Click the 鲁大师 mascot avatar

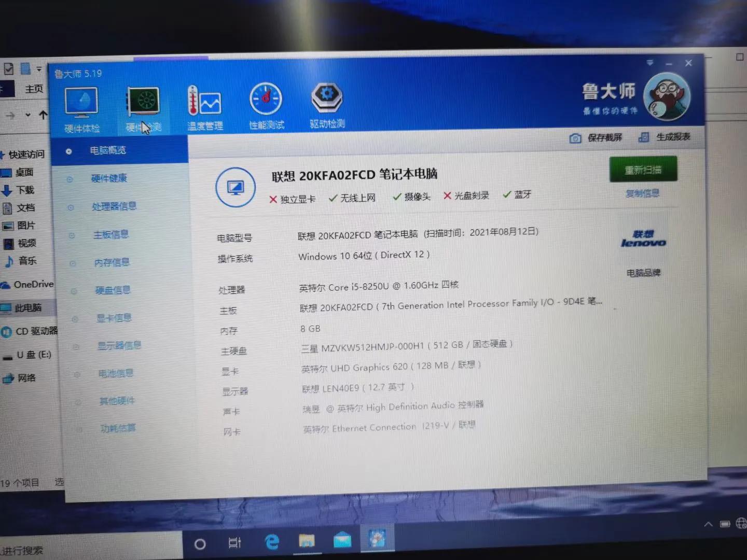[x=667, y=96]
